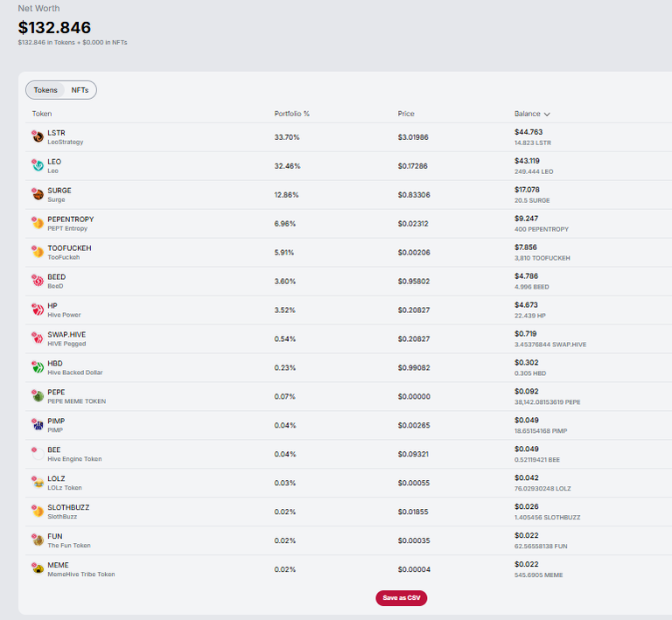Screen dimensions: 672x620
Task: Select the Net Worth value $132.846
Action: (x=54, y=27)
